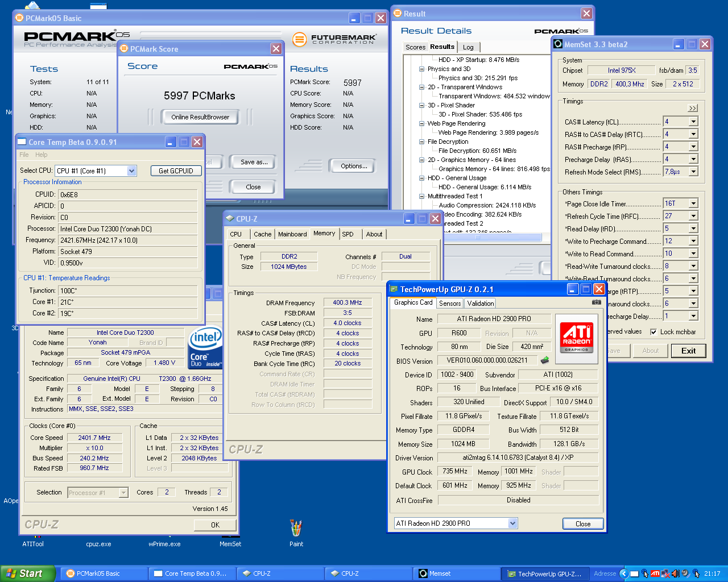Open the SPD tab in CPU-Z

tap(348, 234)
